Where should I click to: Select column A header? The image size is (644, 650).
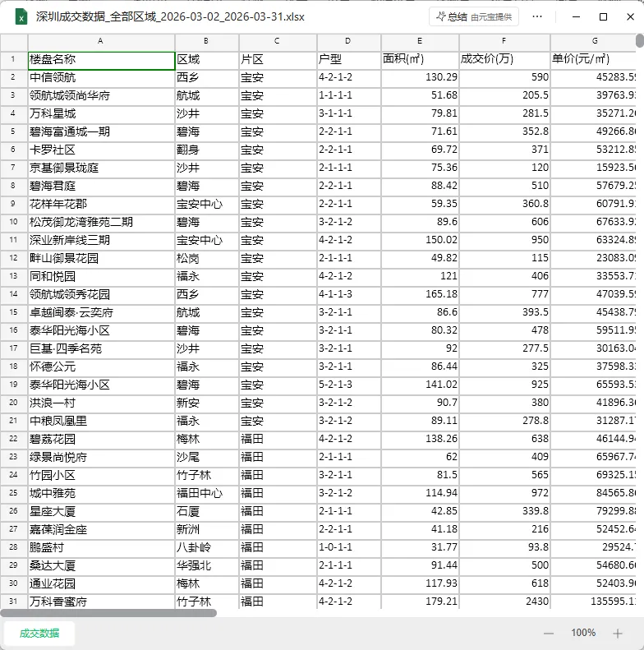[101, 41]
